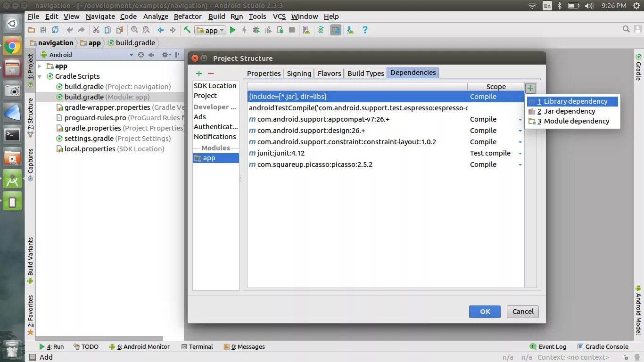644x362 pixels.
Task: Collapse the Gradle Scripts tree node
Action: [x=40, y=76]
